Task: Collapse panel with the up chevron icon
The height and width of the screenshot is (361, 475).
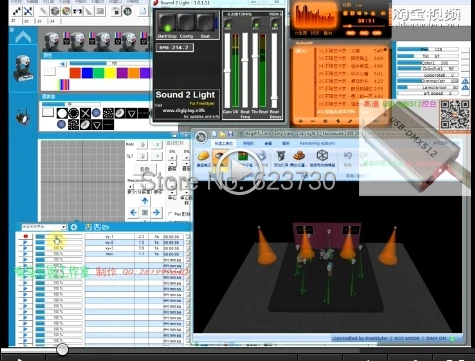Action: tap(23, 37)
